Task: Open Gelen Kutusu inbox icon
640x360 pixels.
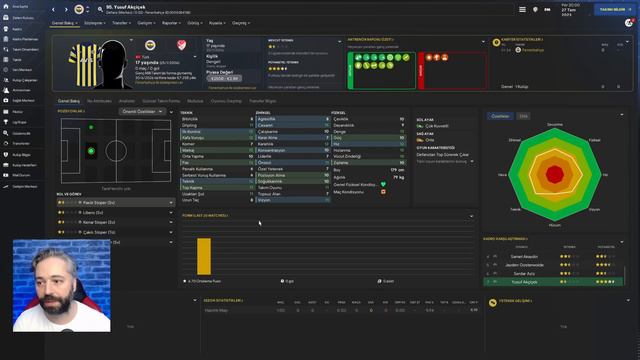Action: pos(6,18)
